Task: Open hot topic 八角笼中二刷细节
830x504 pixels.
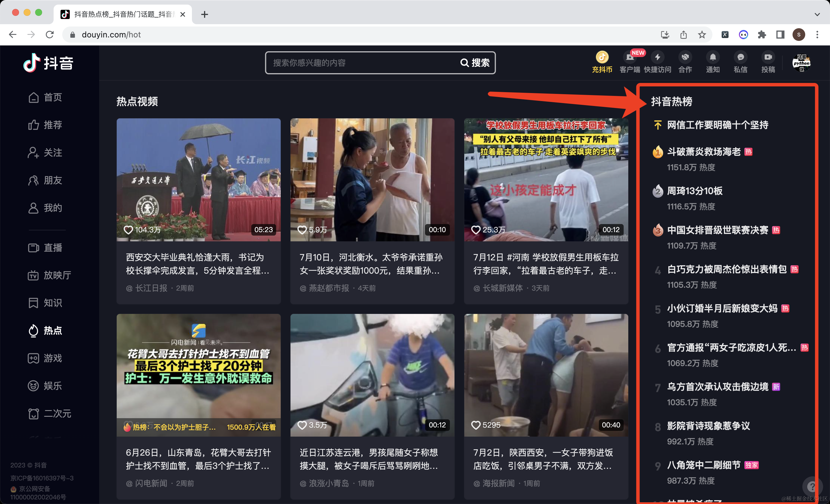Action: (x=704, y=465)
